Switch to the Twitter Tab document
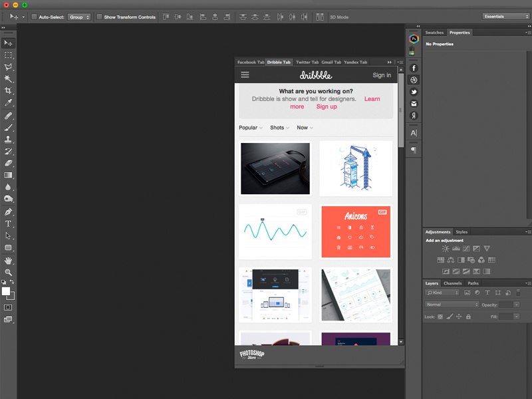 (x=307, y=62)
